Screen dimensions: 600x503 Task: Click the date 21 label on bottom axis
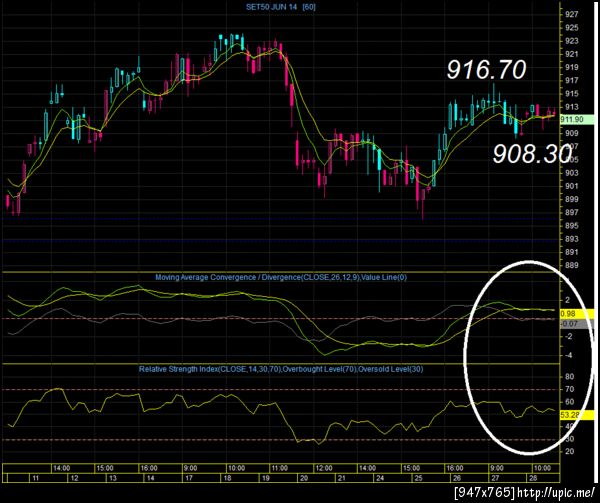click(342, 478)
